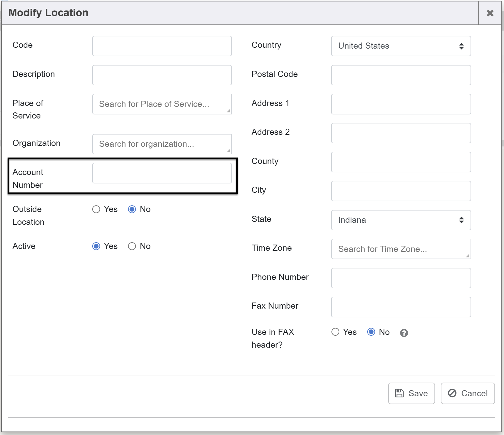
Task: Open the State dropdown showing Indiana
Action: pos(401,220)
